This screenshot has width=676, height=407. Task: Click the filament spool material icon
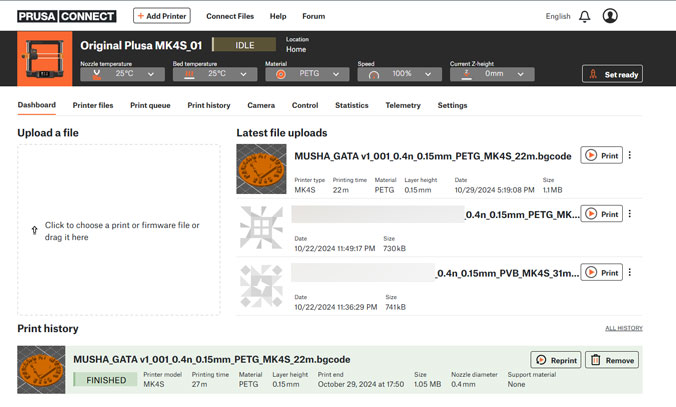click(281, 74)
